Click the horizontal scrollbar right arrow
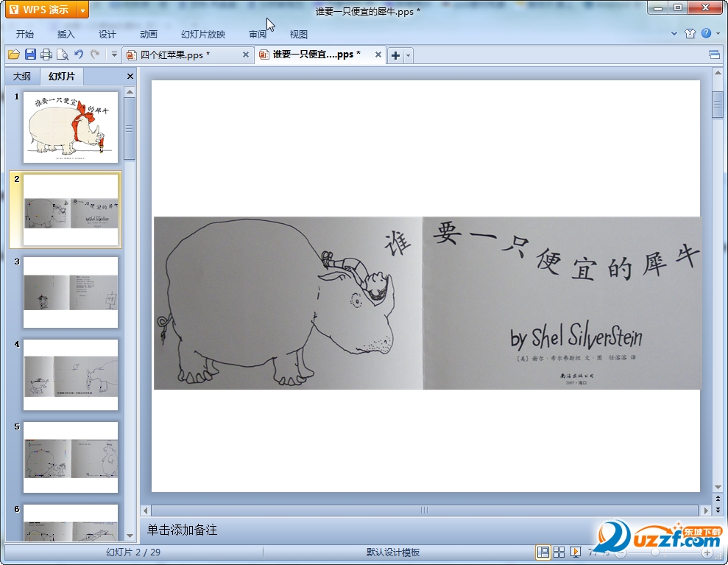Image resolution: width=728 pixels, height=565 pixels. 706,510
